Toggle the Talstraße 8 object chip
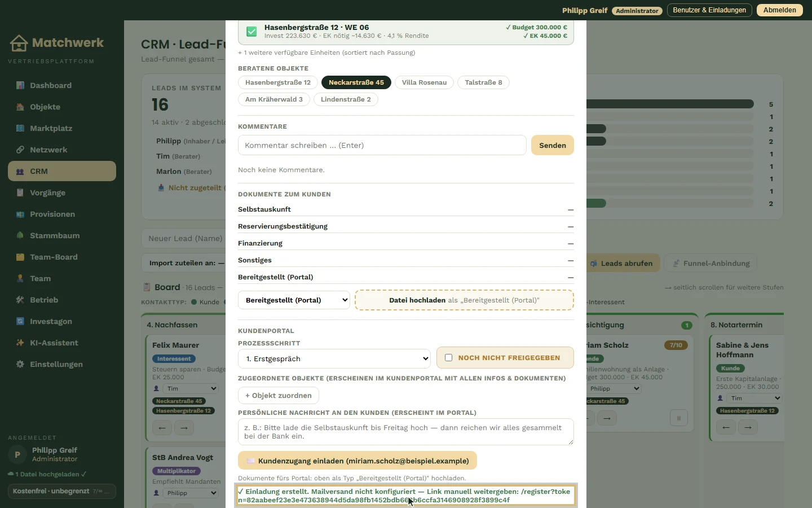The height and width of the screenshot is (508, 812). coord(483,82)
